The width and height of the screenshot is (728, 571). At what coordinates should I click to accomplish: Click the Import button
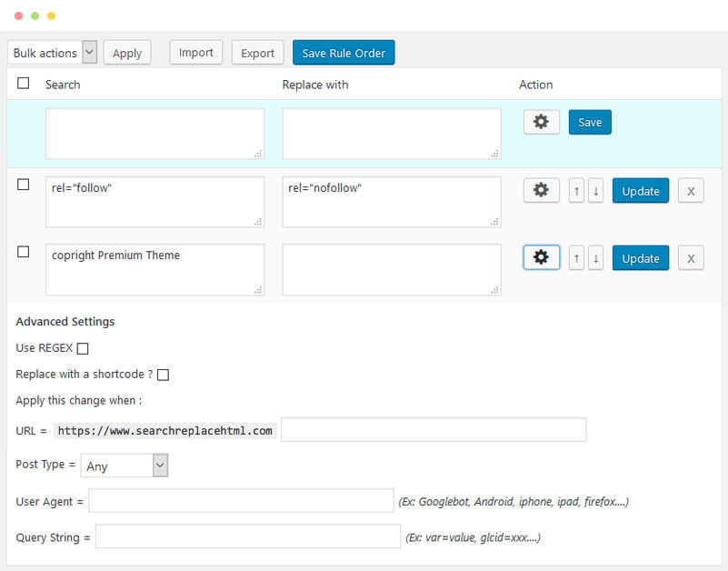[x=196, y=53]
